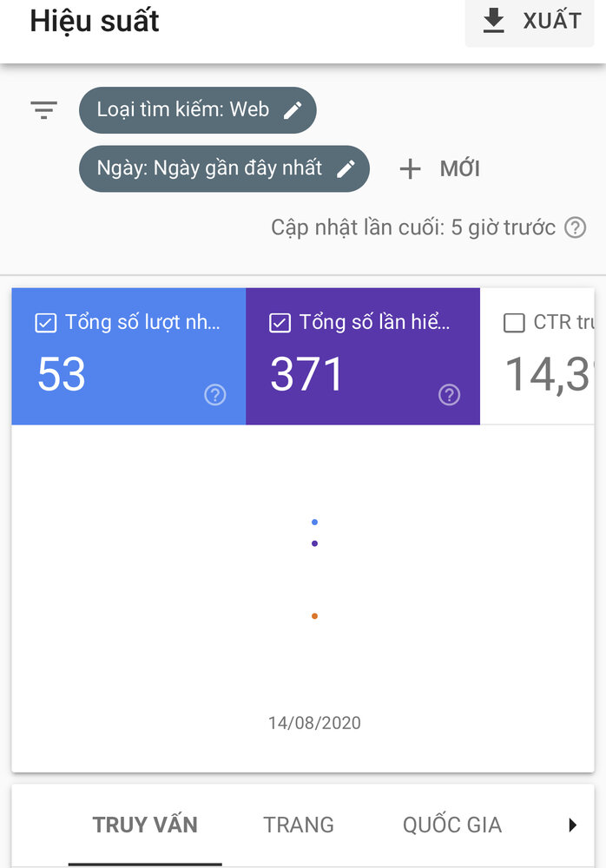Click the orange data point on chart
The width and height of the screenshot is (606, 868).
[x=314, y=616]
